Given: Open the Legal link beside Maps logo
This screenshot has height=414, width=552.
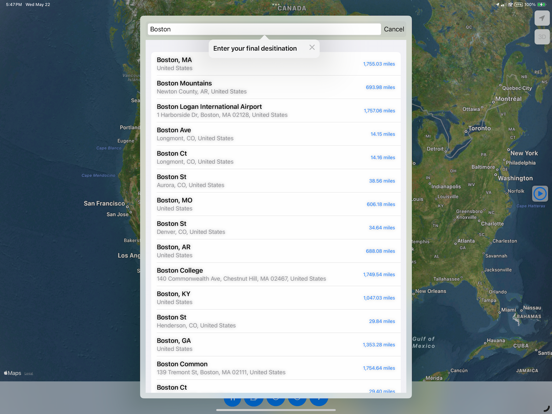Looking at the screenshot, I should click(x=29, y=374).
